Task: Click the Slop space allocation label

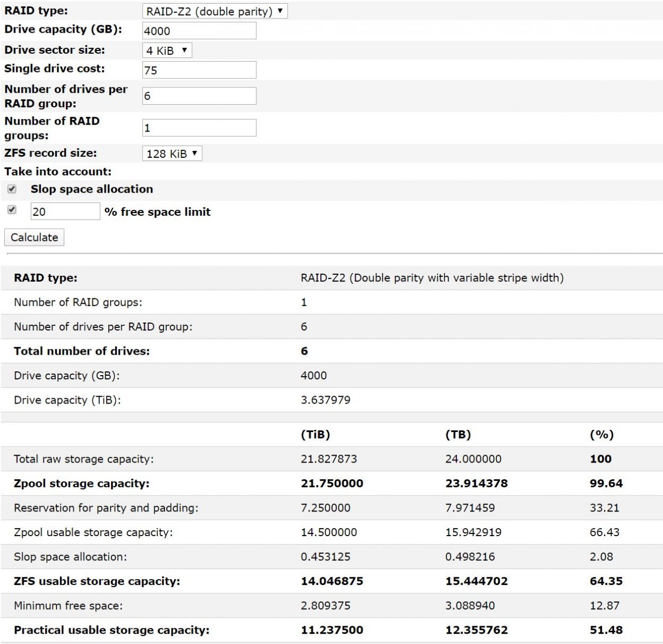Action: click(92, 189)
